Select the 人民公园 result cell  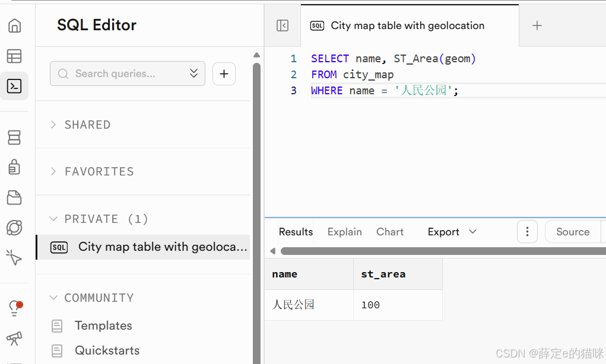point(309,305)
